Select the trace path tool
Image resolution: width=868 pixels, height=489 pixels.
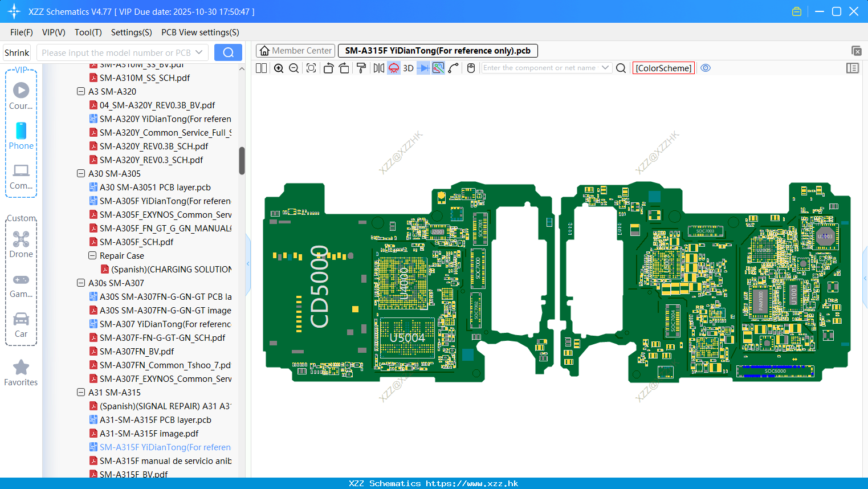pos(454,68)
